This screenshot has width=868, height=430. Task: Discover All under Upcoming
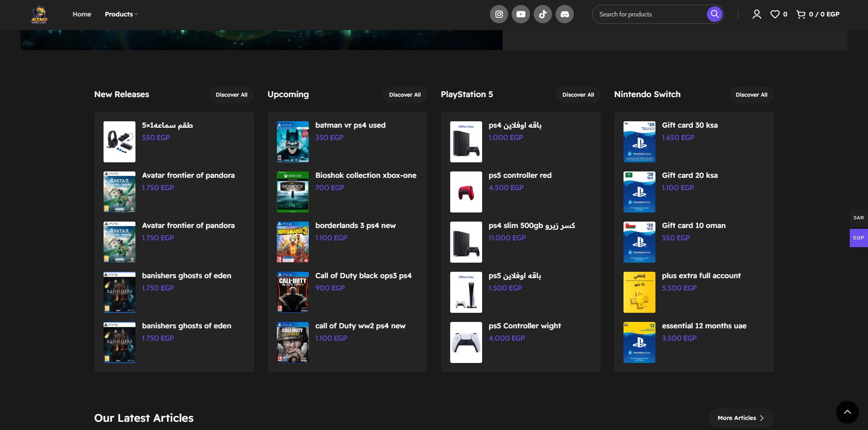coord(405,95)
